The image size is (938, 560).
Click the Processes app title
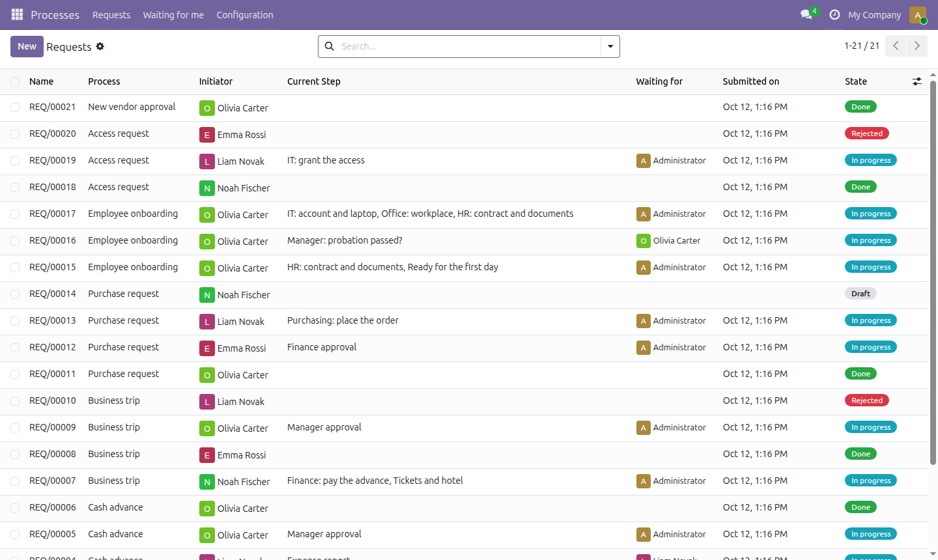tap(55, 15)
